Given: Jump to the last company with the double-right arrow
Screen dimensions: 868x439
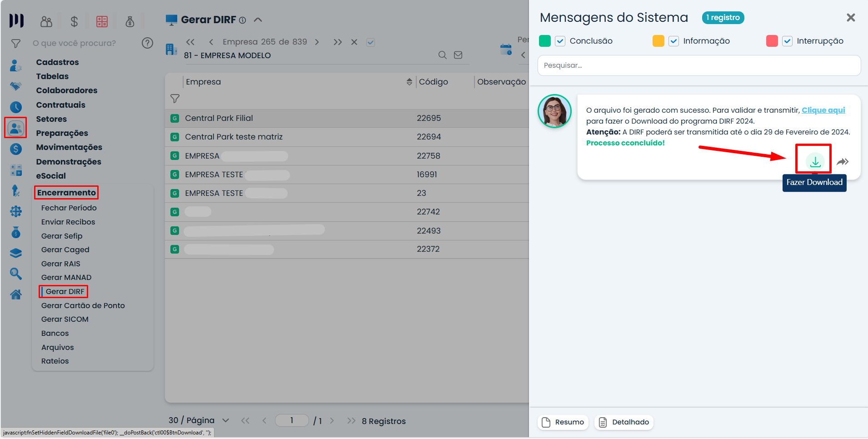Looking at the screenshot, I should pyautogui.click(x=337, y=42).
